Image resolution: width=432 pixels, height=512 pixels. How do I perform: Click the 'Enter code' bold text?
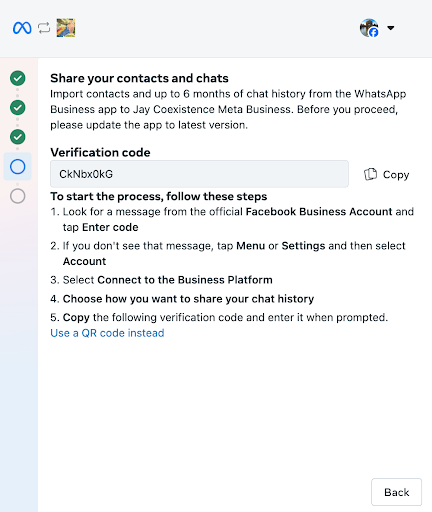click(x=110, y=227)
